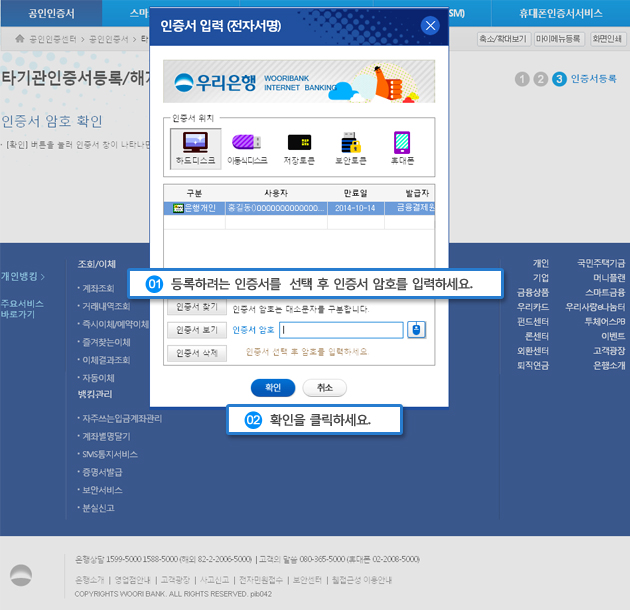The height and width of the screenshot is (610, 630).
Task: Close the 인증서 입력 dialog with X
Action: click(x=430, y=26)
